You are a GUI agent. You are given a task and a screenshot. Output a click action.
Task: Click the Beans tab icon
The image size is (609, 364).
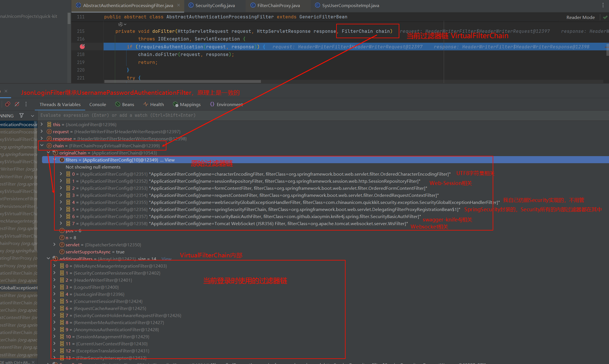pos(118,104)
